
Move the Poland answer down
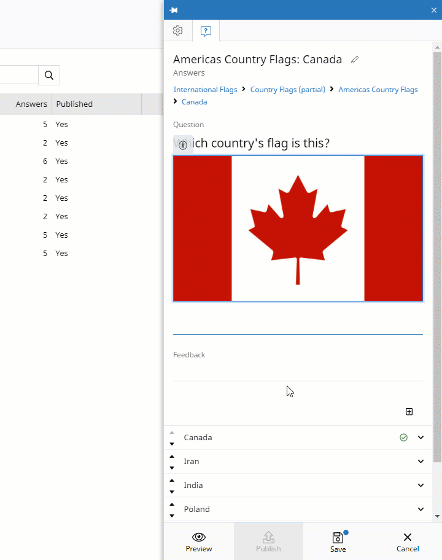(172, 516)
